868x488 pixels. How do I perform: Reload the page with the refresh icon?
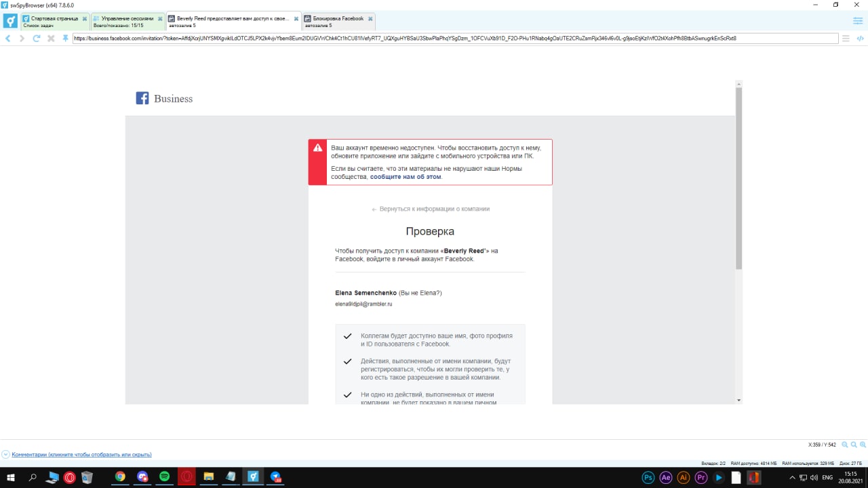37,39
